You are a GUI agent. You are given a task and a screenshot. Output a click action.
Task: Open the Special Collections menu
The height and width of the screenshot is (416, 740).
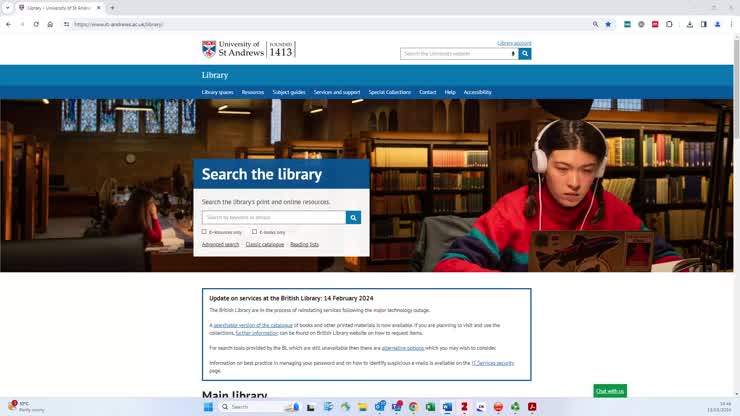[x=390, y=92]
